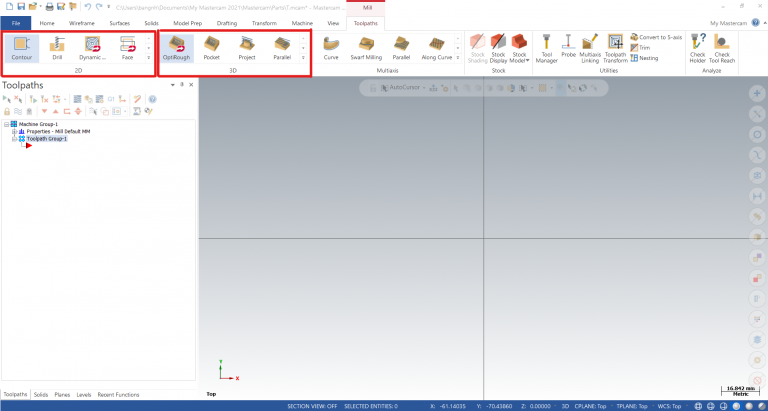The image size is (768, 411).
Task: Click TPLANE: Top in status bar
Action: point(631,406)
